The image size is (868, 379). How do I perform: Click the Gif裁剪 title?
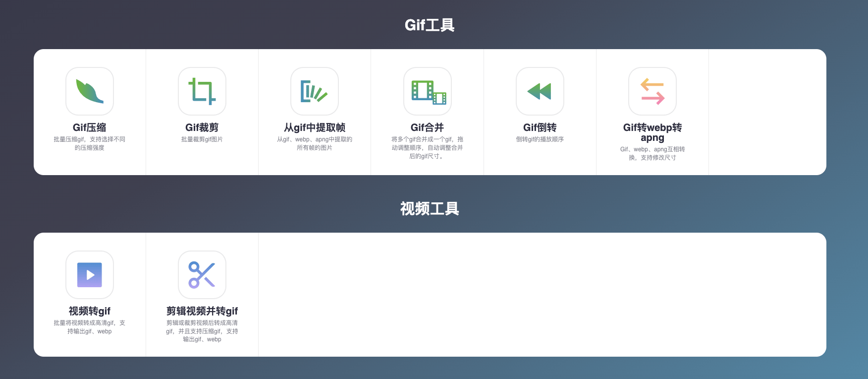click(x=202, y=127)
